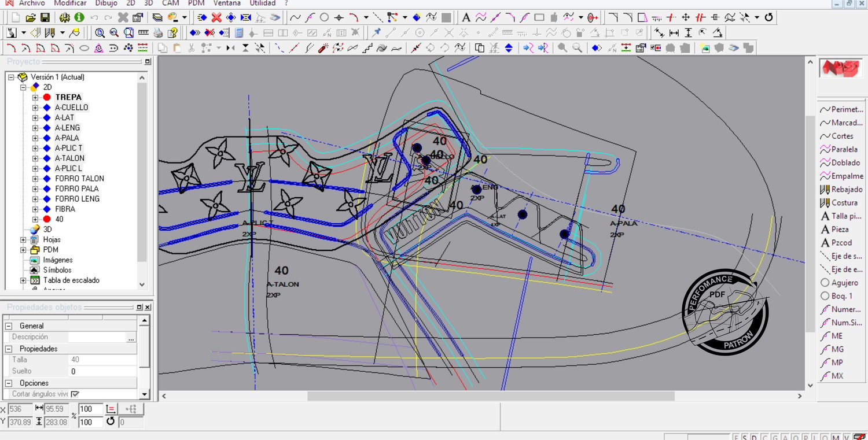Open the Modificar menu
This screenshot has height=440, width=868.
click(x=70, y=3)
